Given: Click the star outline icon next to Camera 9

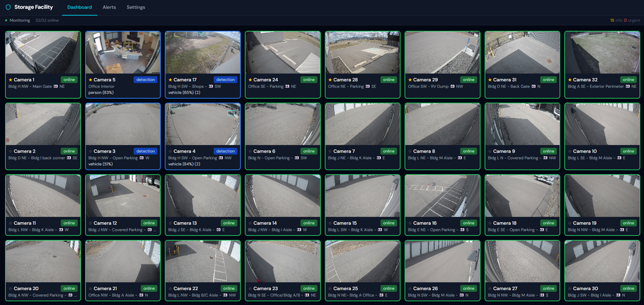Looking at the screenshot, I should [489, 152].
